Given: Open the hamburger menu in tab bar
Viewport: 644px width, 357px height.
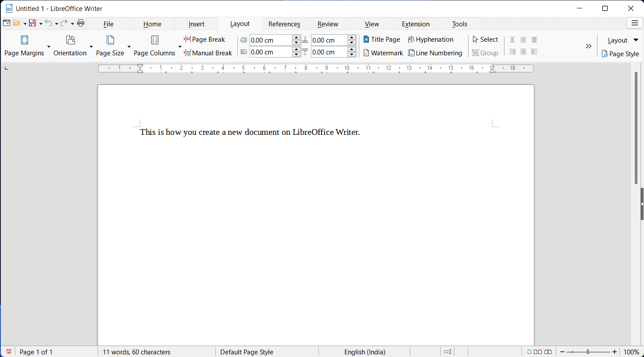Looking at the screenshot, I should pos(635,23).
